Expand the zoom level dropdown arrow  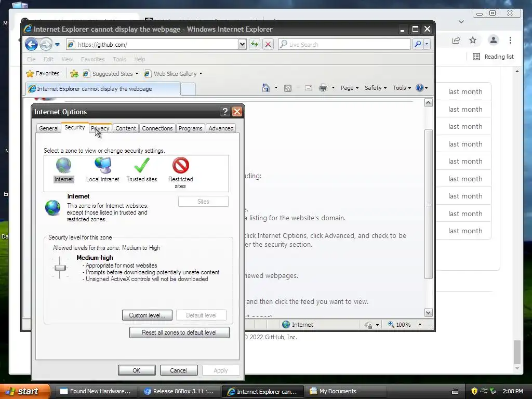pyautogui.click(x=420, y=325)
